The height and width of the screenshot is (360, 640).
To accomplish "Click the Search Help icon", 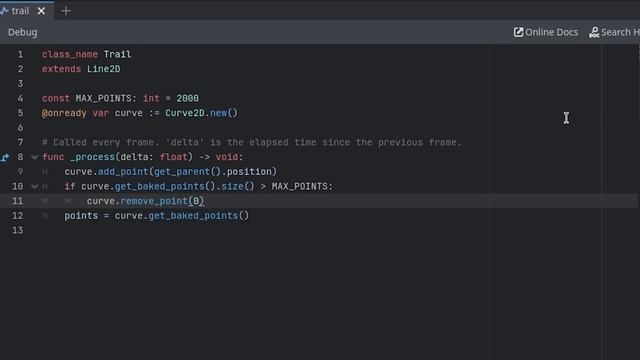I will [x=594, y=32].
